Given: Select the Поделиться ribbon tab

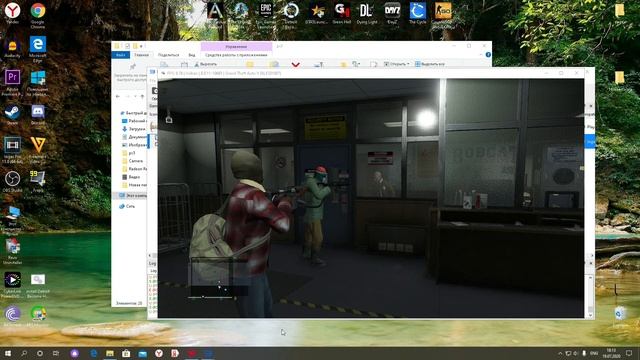Looking at the screenshot, I should tap(168, 55).
